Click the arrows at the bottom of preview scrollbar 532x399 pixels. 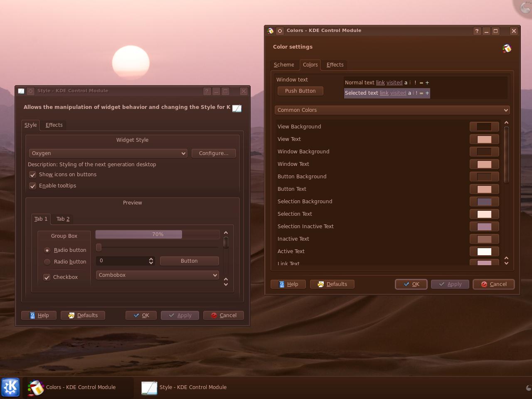[226, 282]
